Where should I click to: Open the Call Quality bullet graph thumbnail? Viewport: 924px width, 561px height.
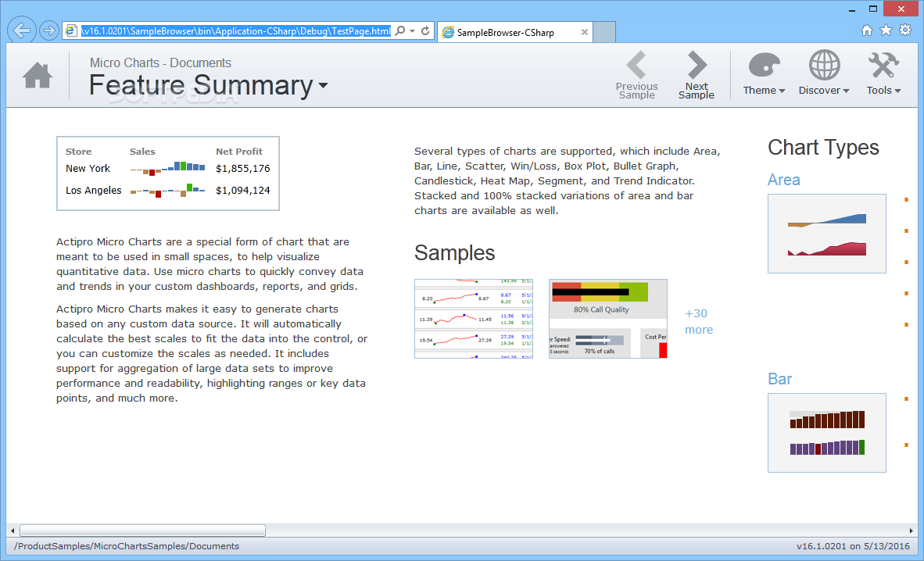(x=608, y=319)
